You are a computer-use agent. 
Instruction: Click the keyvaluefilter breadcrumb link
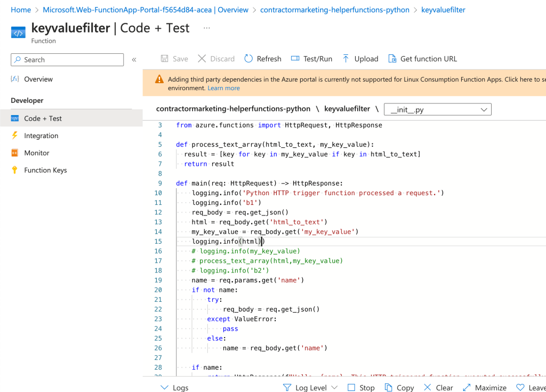tap(443, 10)
